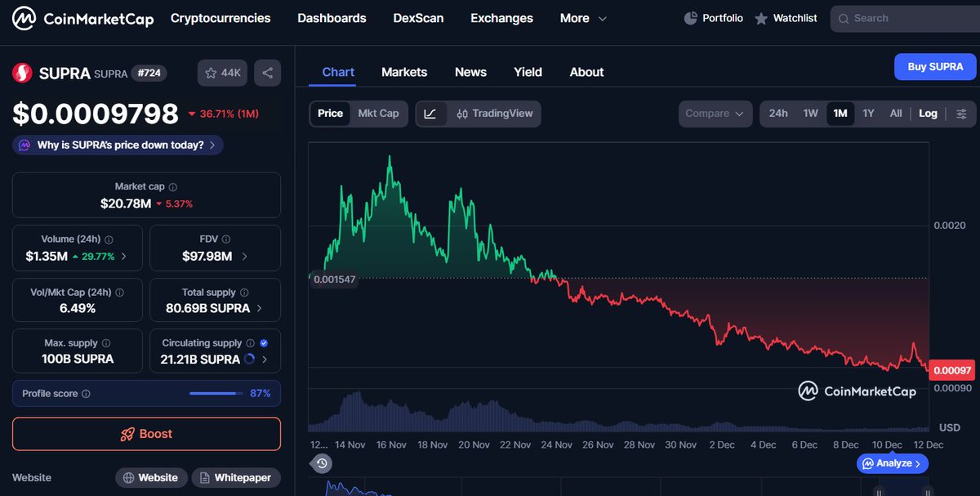Open the Whitepaper link button
This screenshot has height=496, width=980.
point(235,478)
